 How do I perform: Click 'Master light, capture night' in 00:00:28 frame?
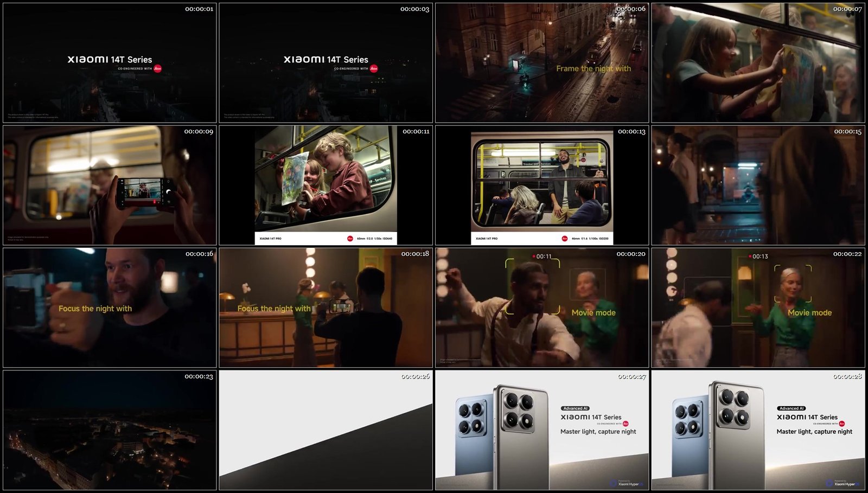[x=814, y=432]
